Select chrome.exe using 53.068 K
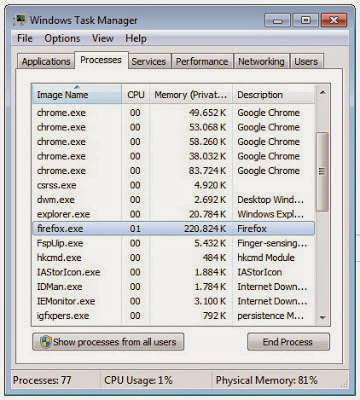The width and height of the screenshot is (360, 400). click(x=173, y=127)
